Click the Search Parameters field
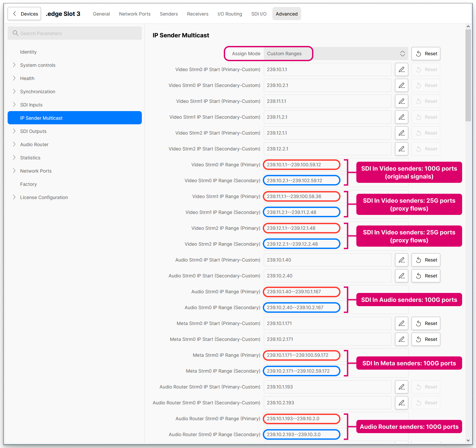The height and width of the screenshot is (448, 476). coord(79,33)
